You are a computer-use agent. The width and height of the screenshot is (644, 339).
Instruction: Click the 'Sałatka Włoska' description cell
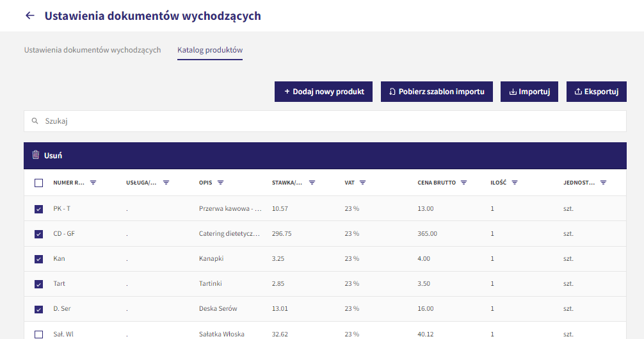[221, 334]
